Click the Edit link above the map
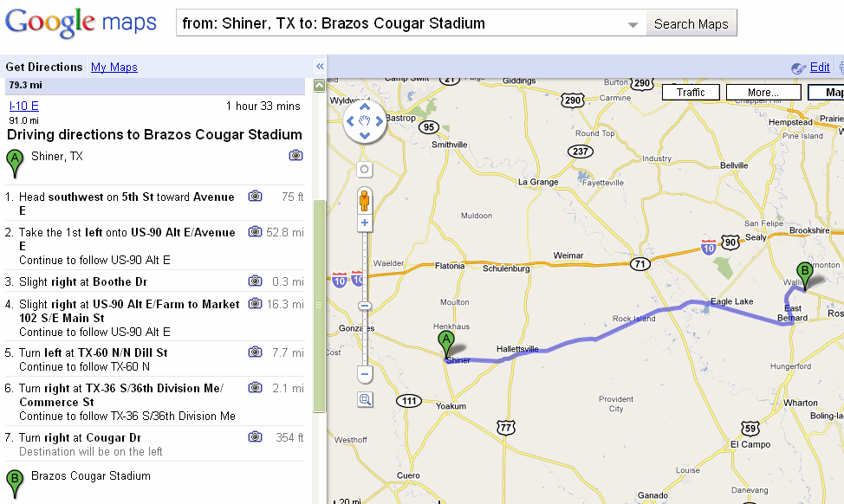The height and width of the screenshot is (504, 844). coord(819,68)
